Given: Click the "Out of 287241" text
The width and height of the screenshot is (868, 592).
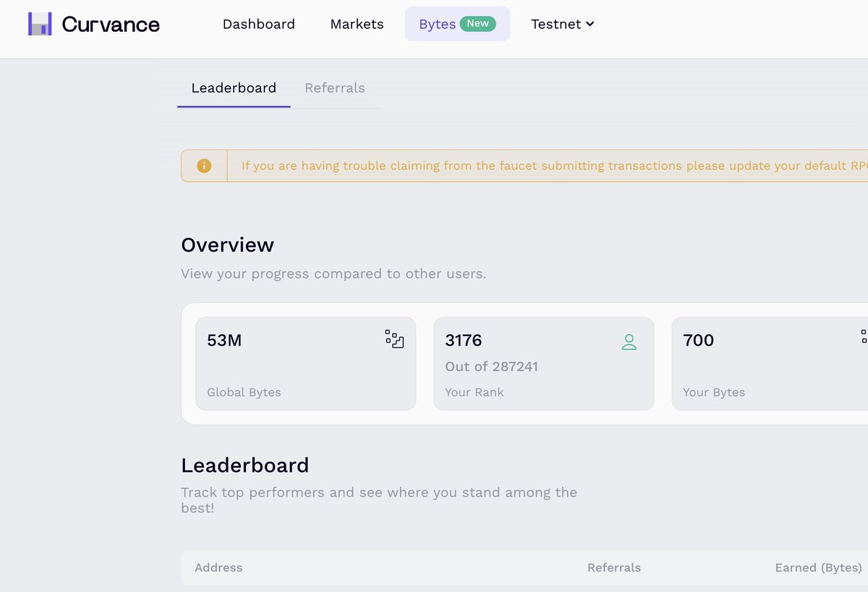Looking at the screenshot, I should [492, 366].
